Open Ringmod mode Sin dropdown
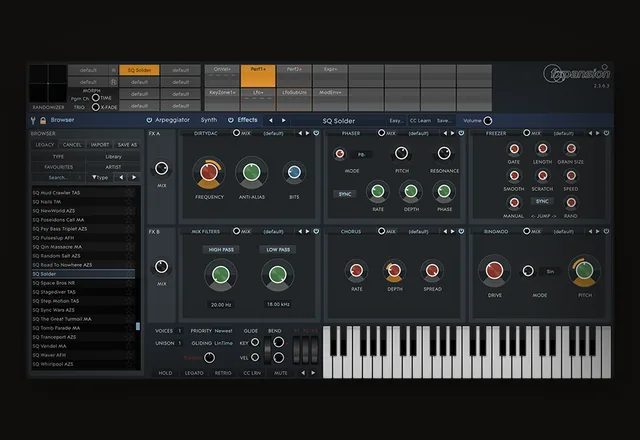640x440 pixels. [550, 271]
